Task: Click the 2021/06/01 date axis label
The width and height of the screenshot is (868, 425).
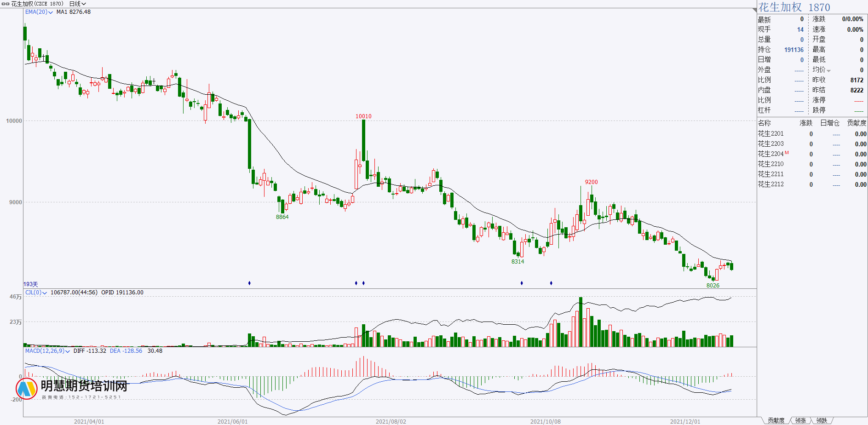Action: (233, 421)
